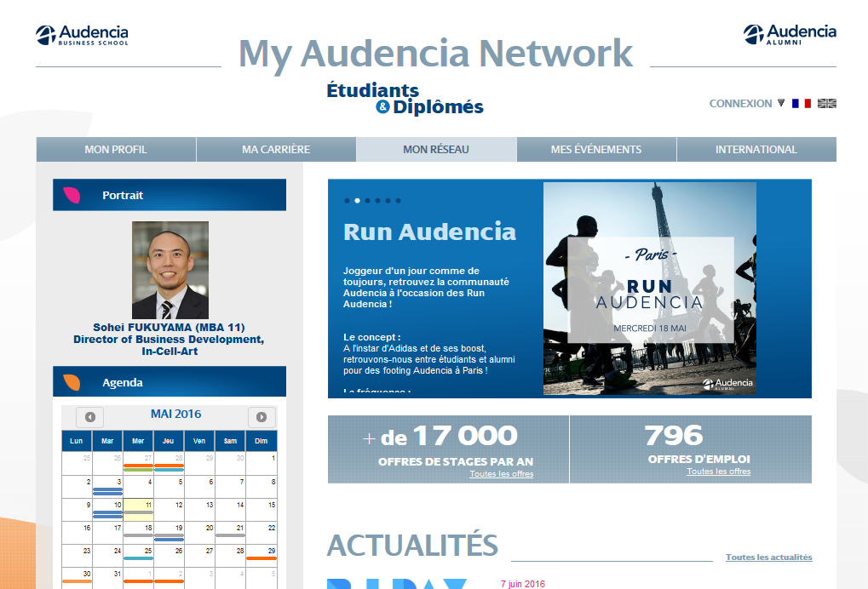Go to previous month in Agenda
The image size is (868, 589).
tap(90, 417)
